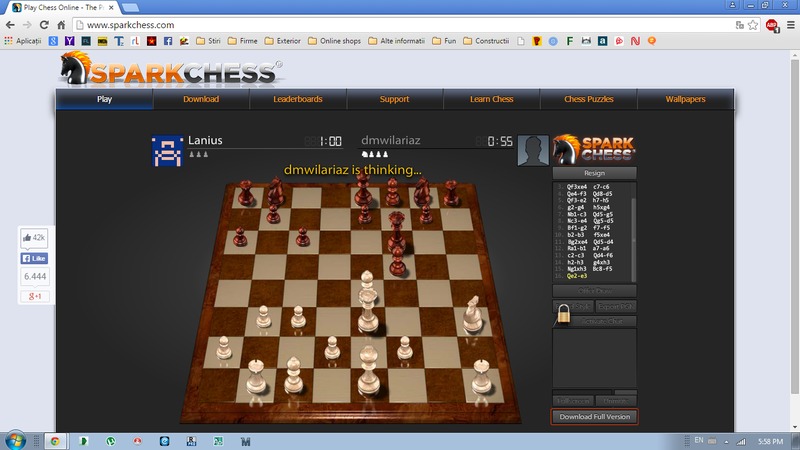Image resolution: width=800 pixels, height=450 pixels.
Task: Open the Exterior bookmarks folder
Action: (x=283, y=41)
